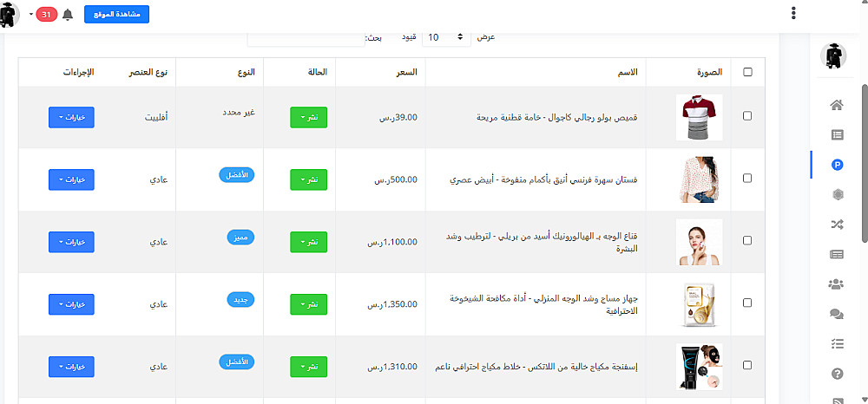
Task: Open status dropdown for polo shirt
Action: [x=308, y=118]
